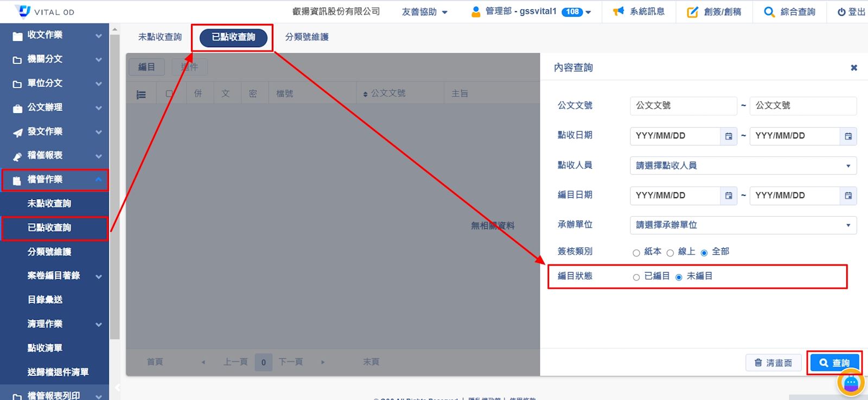Expand the 機關分文 menu
This screenshot has height=400, width=868.
[99, 60]
